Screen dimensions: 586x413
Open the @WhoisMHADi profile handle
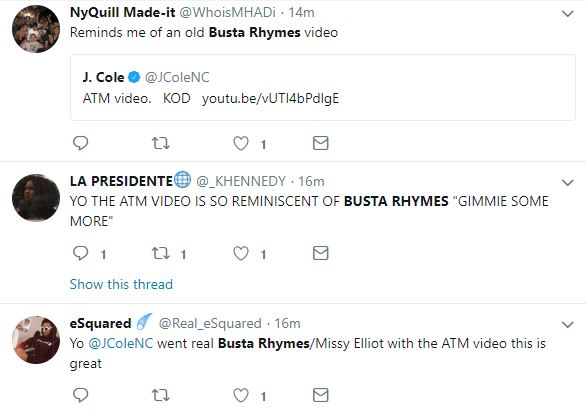[228, 12]
